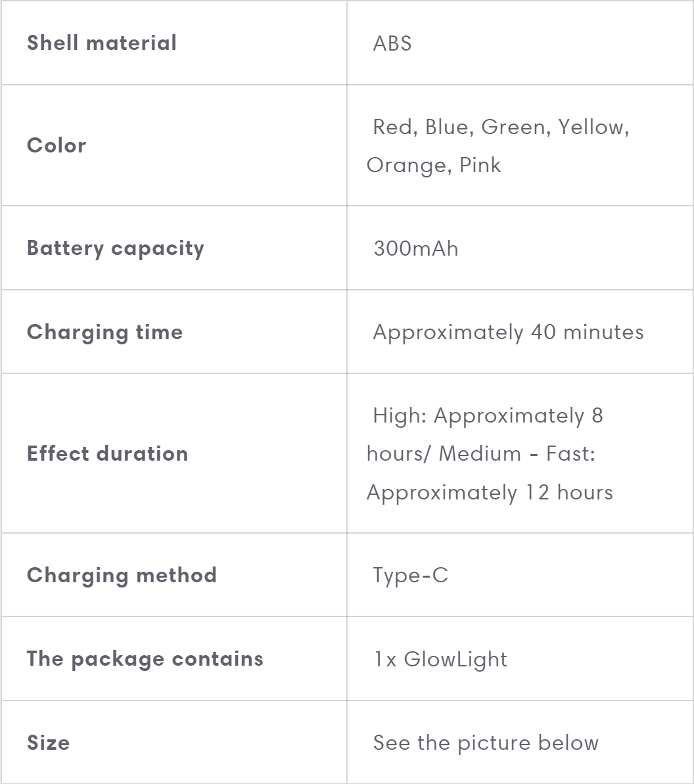Click the 1x GlowLight value
The width and height of the screenshot is (694, 784).
(x=440, y=658)
